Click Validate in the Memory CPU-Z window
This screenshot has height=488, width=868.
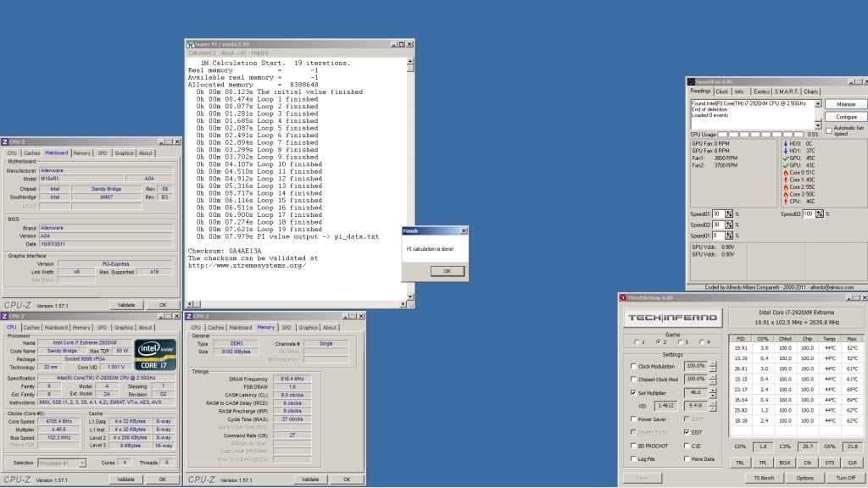(x=310, y=480)
